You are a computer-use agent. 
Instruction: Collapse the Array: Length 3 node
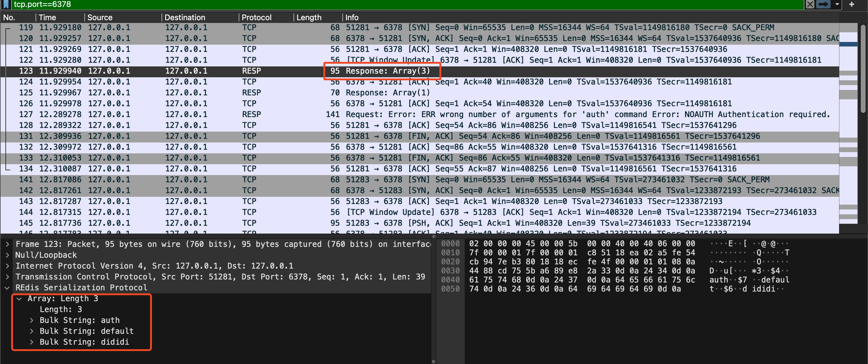(x=19, y=299)
